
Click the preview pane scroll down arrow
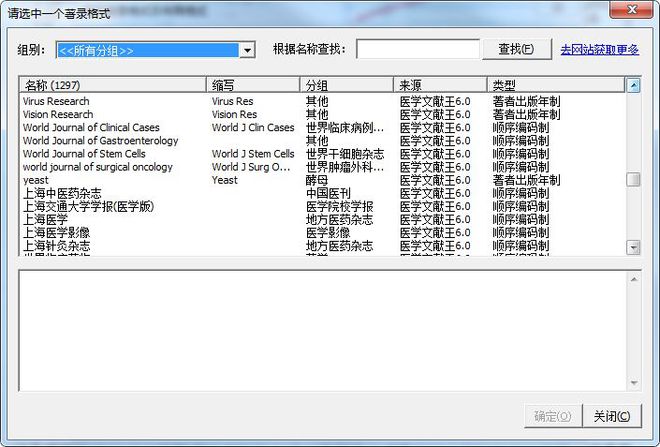click(x=633, y=384)
